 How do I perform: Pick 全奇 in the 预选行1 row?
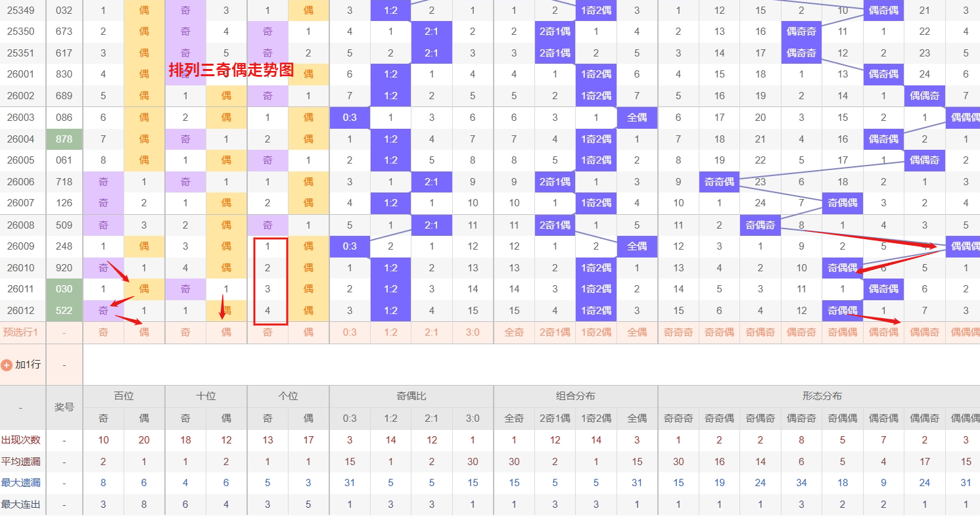(514, 332)
